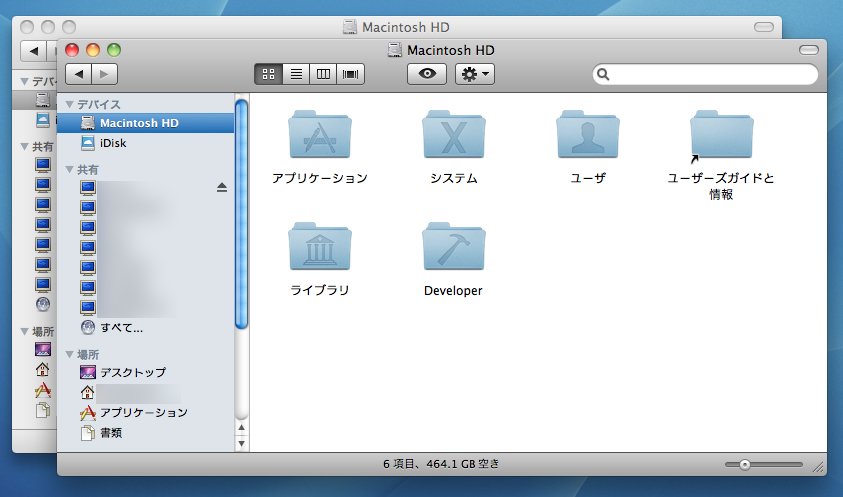843x497 pixels.
Task: Open the ライブラリ folder
Action: tap(319, 246)
